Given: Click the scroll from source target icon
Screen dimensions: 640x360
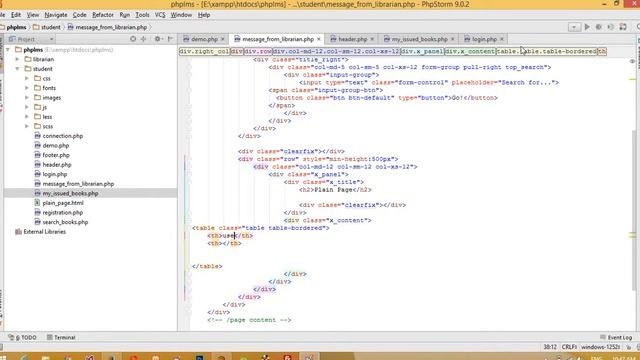Looking at the screenshot, I should point(133,39).
